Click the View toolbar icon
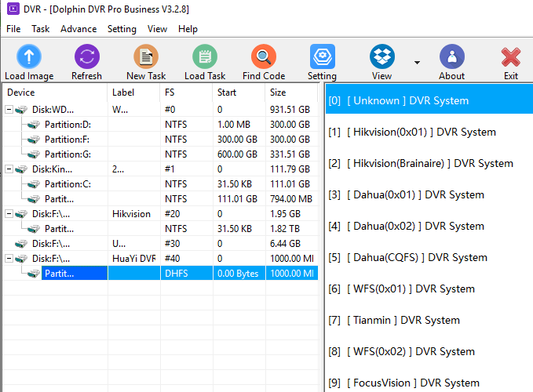 coord(382,56)
